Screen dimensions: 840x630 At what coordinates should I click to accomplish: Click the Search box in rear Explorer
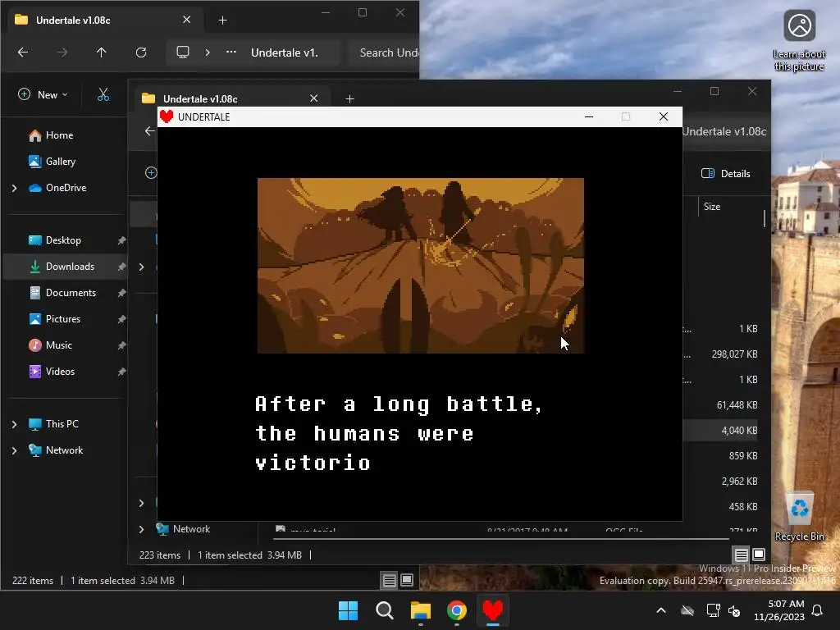pos(383,52)
